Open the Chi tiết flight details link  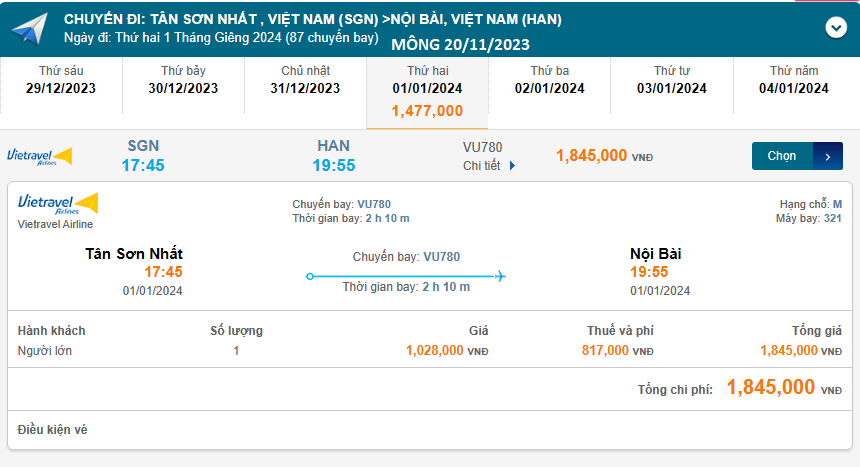pyautogui.click(x=482, y=166)
